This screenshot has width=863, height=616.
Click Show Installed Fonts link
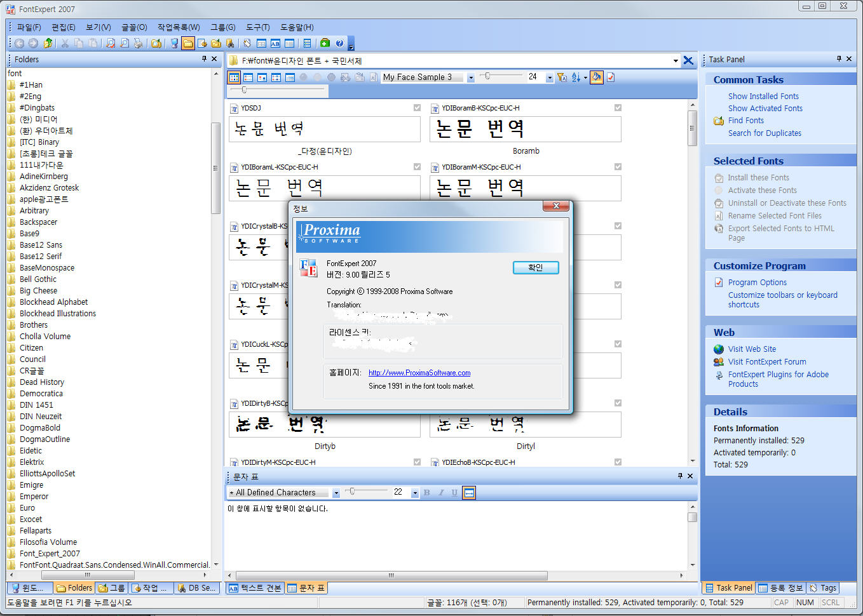(763, 97)
